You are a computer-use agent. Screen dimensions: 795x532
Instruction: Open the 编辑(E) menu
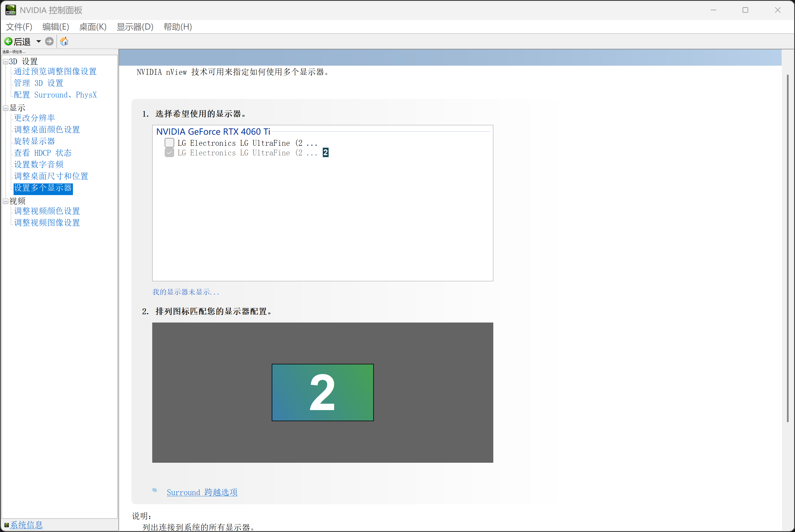pos(56,27)
